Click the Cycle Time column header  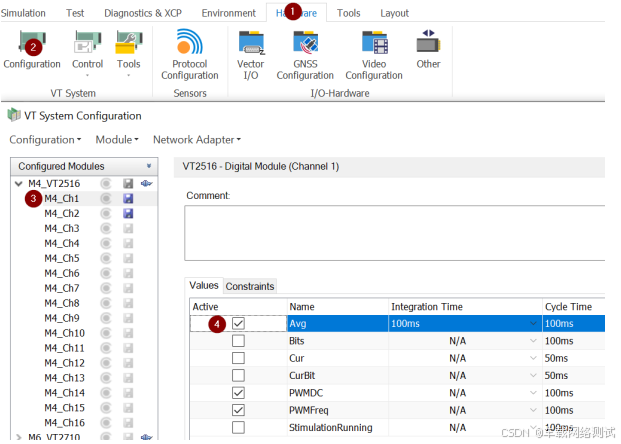(573, 307)
